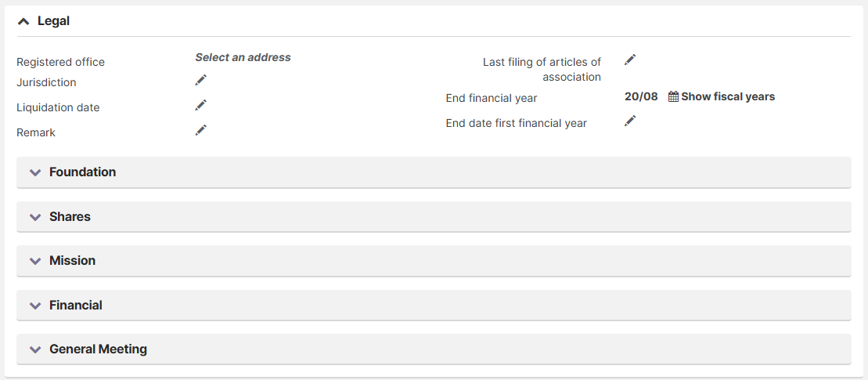The height and width of the screenshot is (380, 868).
Task: Expand the Shares section
Action: (434, 216)
